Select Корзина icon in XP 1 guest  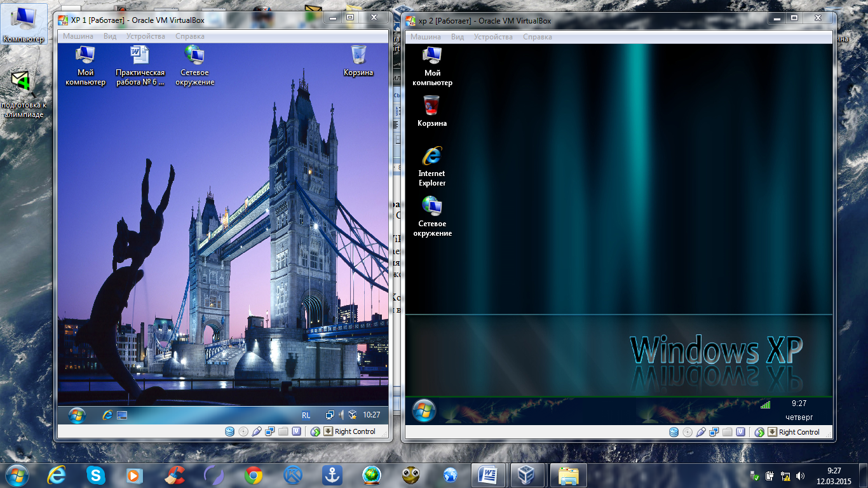358,61
